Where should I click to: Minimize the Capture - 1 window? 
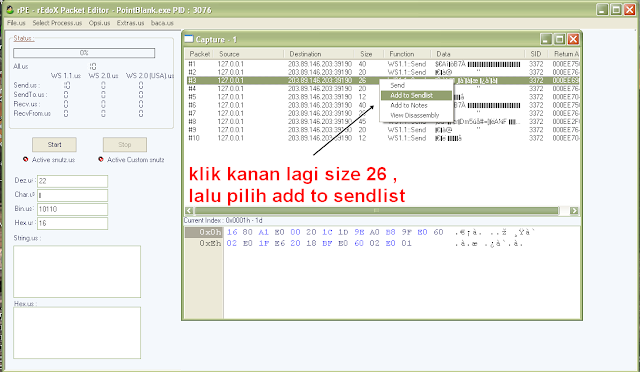pyautogui.click(x=546, y=39)
